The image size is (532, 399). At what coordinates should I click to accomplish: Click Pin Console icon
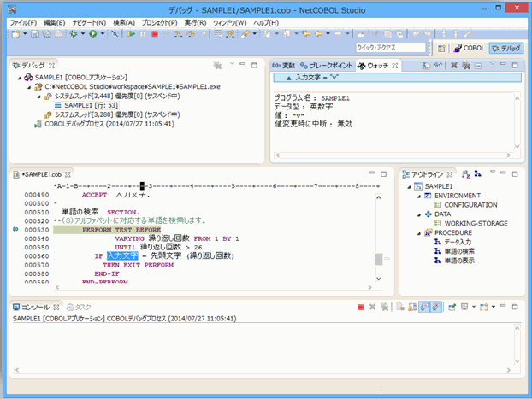click(x=452, y=307)
